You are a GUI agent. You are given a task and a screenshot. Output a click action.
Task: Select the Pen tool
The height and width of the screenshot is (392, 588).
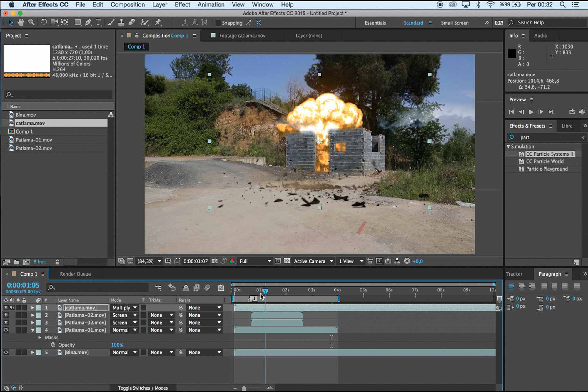pos(88,22)
